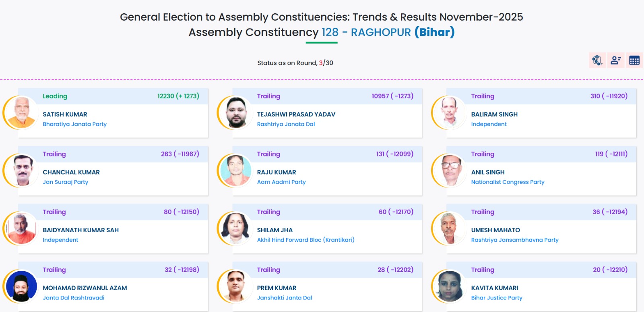Click Tejashwi Prasad Yadav's photo
Image resolution: width=644 pixels, height=312 pixels.
click(x=236, y=112)
